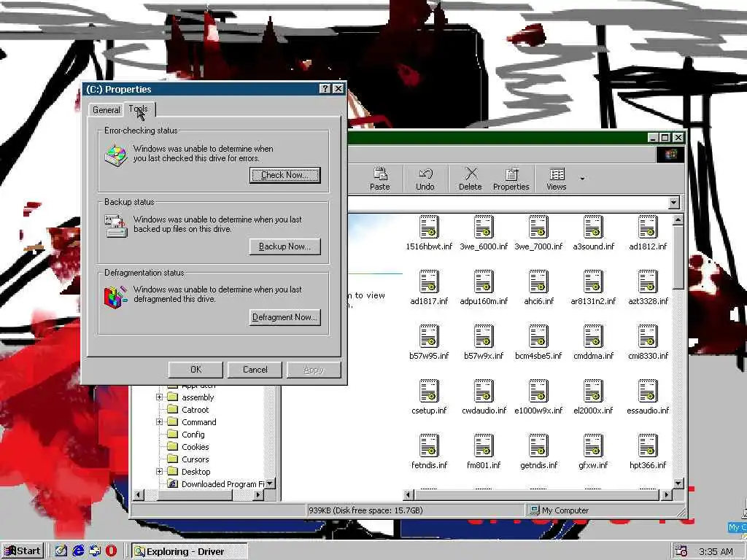
Task: Click the azt3328.inf file icon
Action: [648, 281]
